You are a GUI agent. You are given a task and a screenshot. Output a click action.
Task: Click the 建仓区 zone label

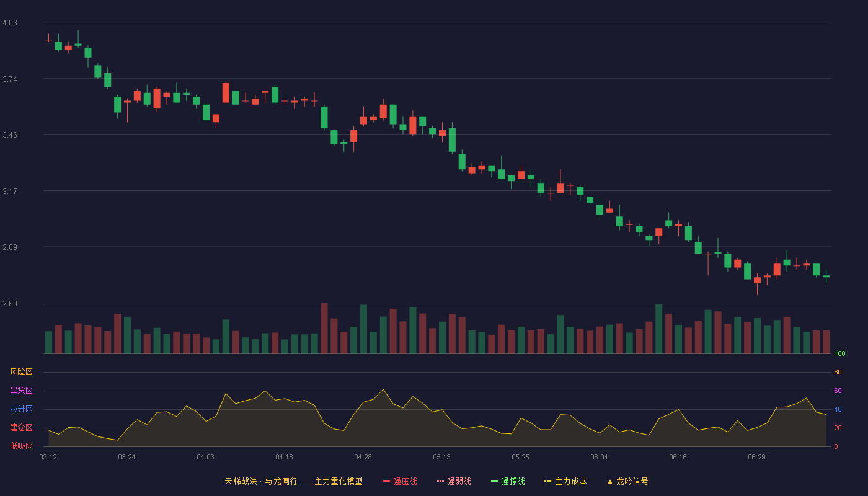22,428
